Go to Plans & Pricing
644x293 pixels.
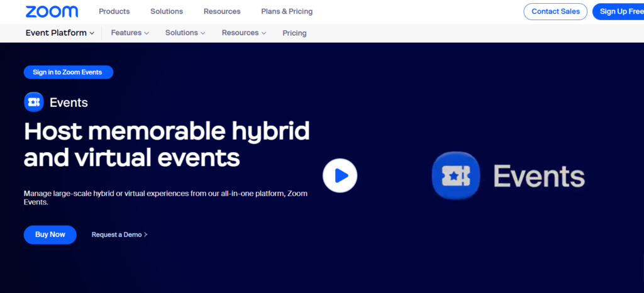(x=287, y=11)
